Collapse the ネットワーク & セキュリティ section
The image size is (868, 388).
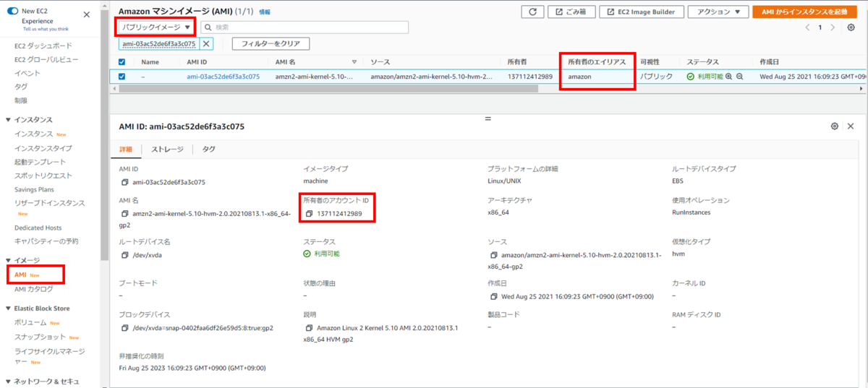tap(8, 381)
